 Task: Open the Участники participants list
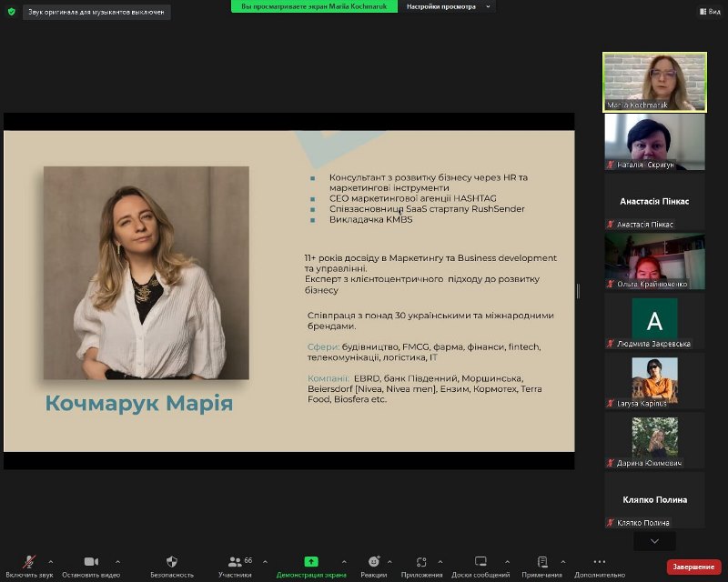235,562
